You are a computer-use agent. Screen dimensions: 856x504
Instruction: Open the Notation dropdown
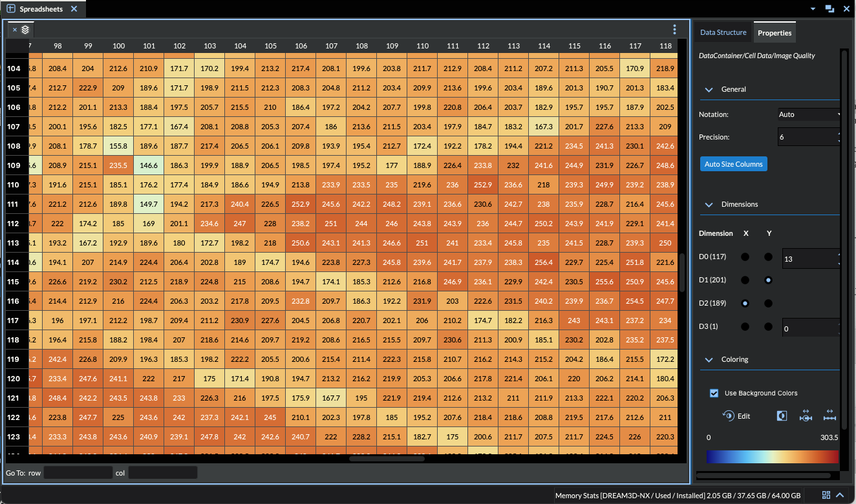click(x=808, y=114)
